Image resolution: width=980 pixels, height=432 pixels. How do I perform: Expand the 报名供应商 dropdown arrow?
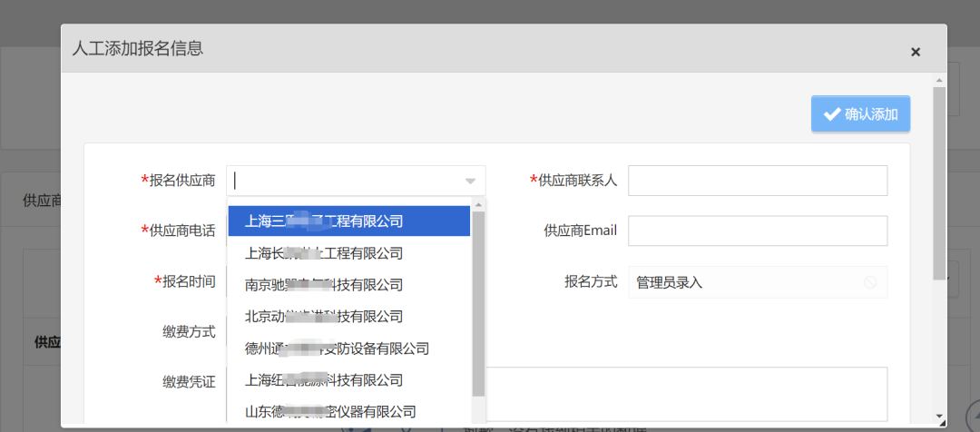point(470,181)
